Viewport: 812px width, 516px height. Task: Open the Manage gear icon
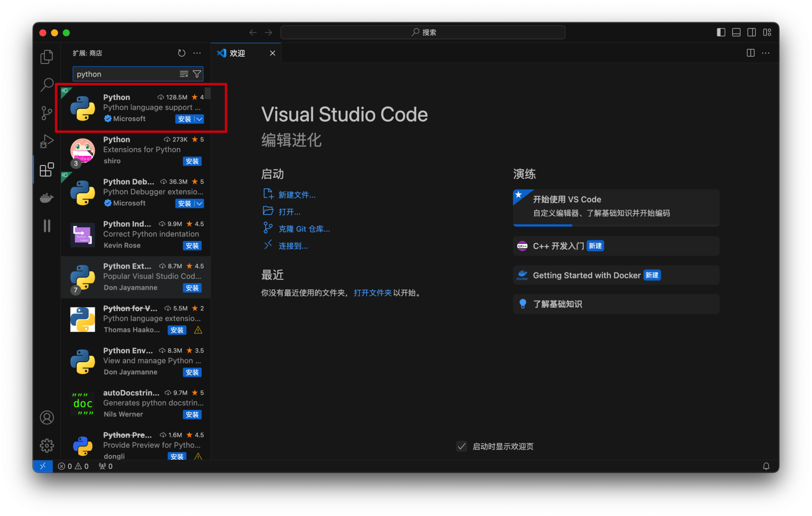47,445
